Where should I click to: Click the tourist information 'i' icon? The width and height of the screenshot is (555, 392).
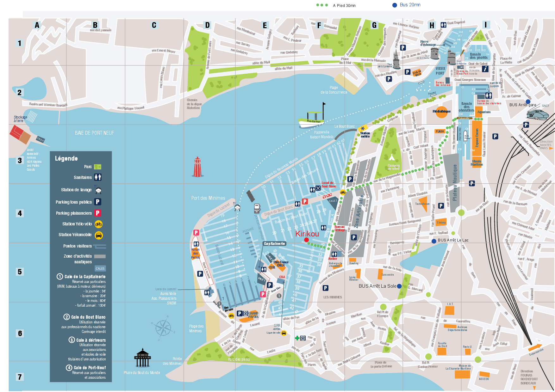485,69
